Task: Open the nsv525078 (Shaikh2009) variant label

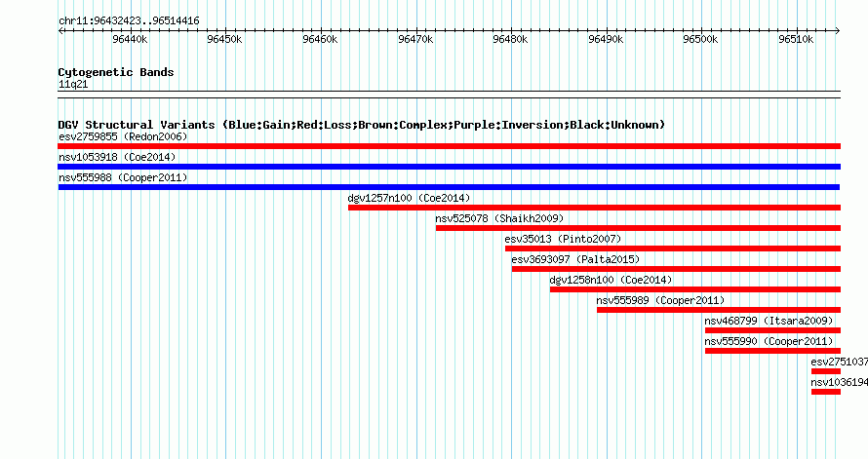Action: point(499,218)
